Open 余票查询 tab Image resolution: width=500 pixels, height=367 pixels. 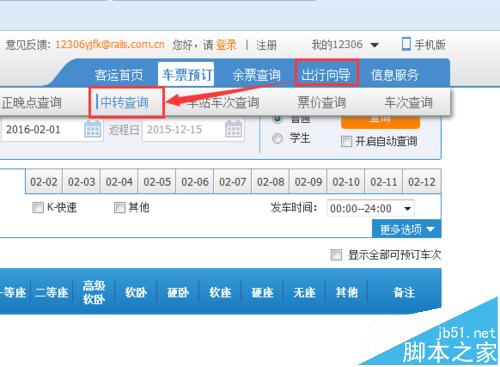pyautogui.click(x=256, y=75)
